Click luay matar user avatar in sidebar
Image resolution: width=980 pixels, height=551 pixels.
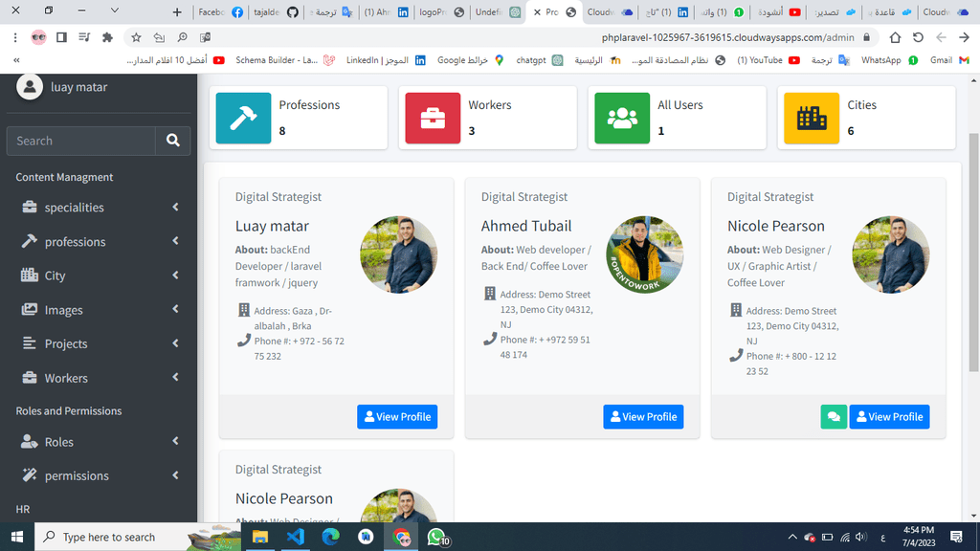(30, 87)
